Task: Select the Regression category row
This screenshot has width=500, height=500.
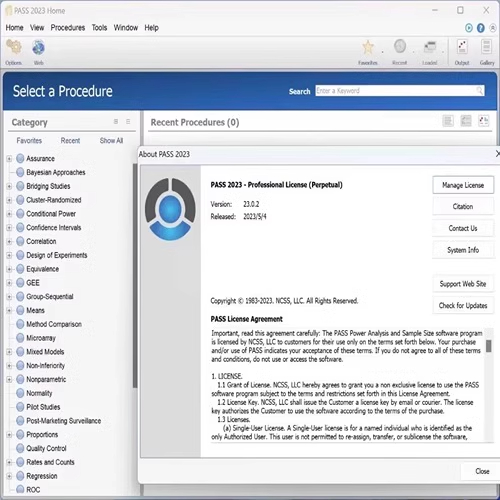Action: pos(37,476)
